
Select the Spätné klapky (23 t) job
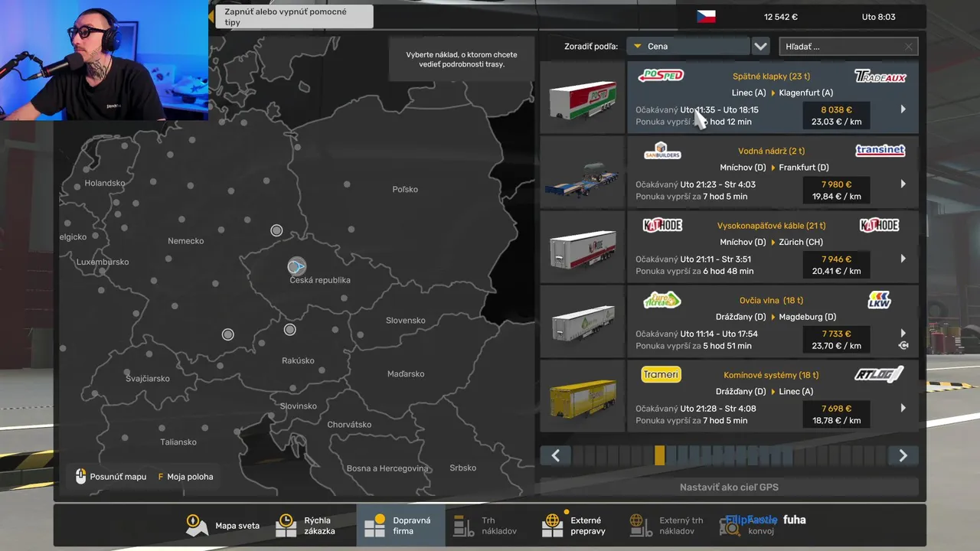(x=773, y=98)
